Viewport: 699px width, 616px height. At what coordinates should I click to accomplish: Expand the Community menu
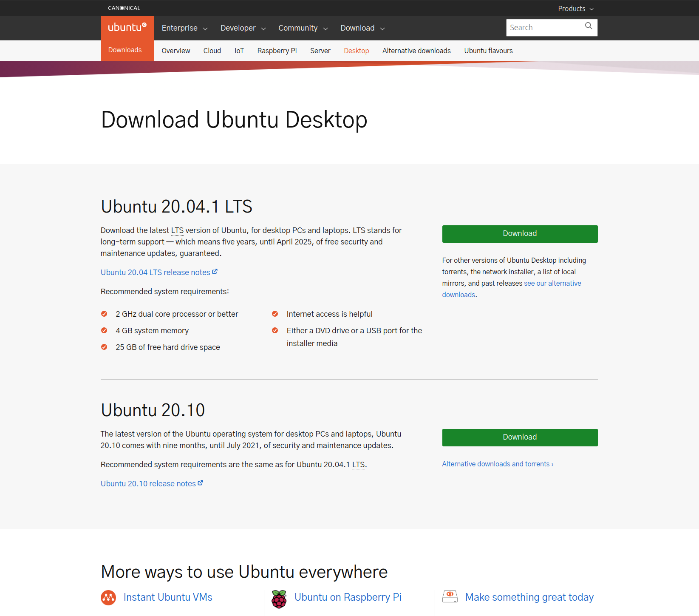point(303,28)
